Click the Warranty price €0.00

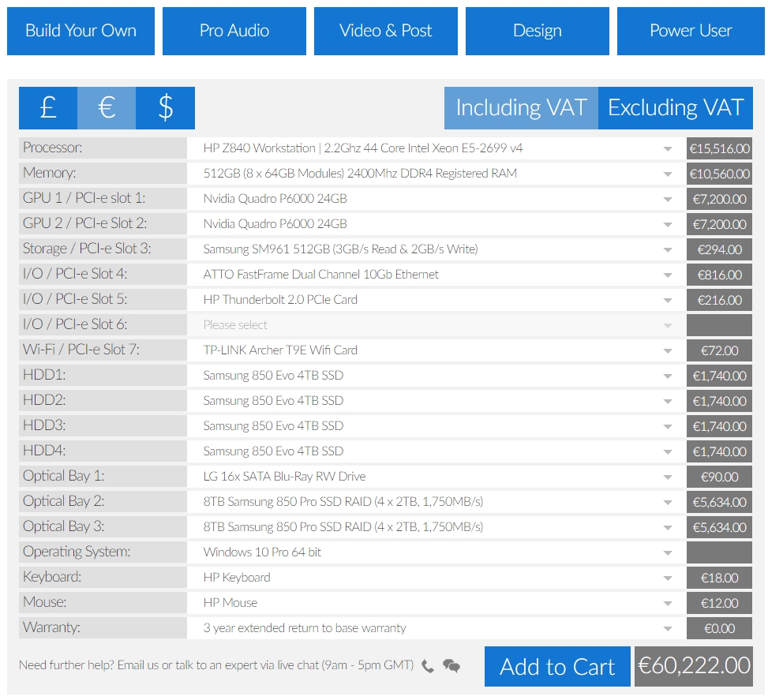tap(719, 628)
